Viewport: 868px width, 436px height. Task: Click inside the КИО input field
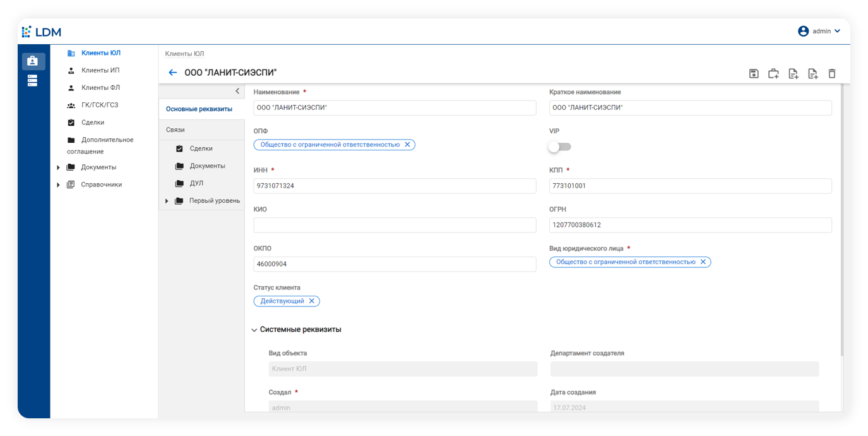393,225
